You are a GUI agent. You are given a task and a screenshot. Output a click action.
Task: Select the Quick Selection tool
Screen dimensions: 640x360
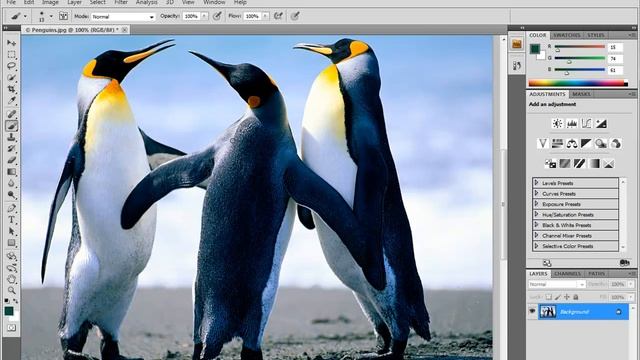click(x=11, y=78)
